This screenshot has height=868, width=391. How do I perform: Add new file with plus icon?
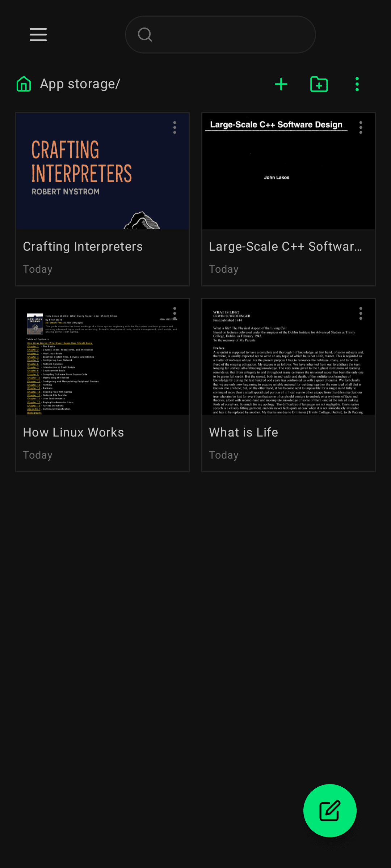pos(281,84)
